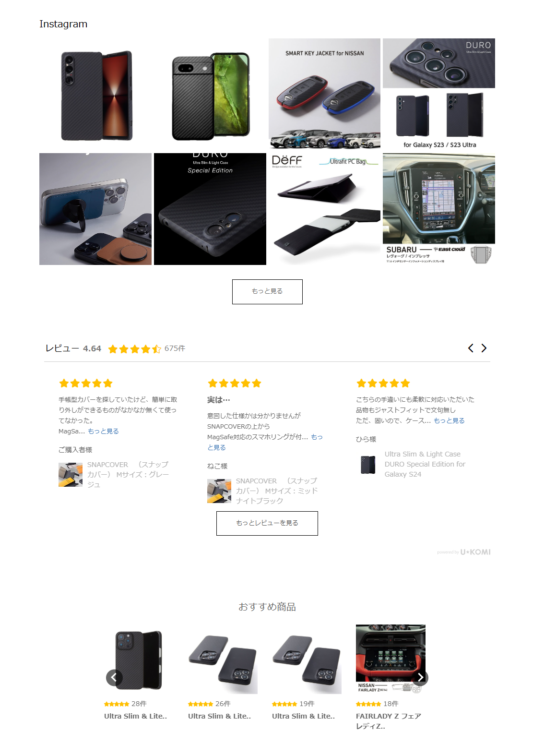The image size is (556, 756).
Task: Expand ねこ様 review with もっと見る link
Action: coord(265,442)
